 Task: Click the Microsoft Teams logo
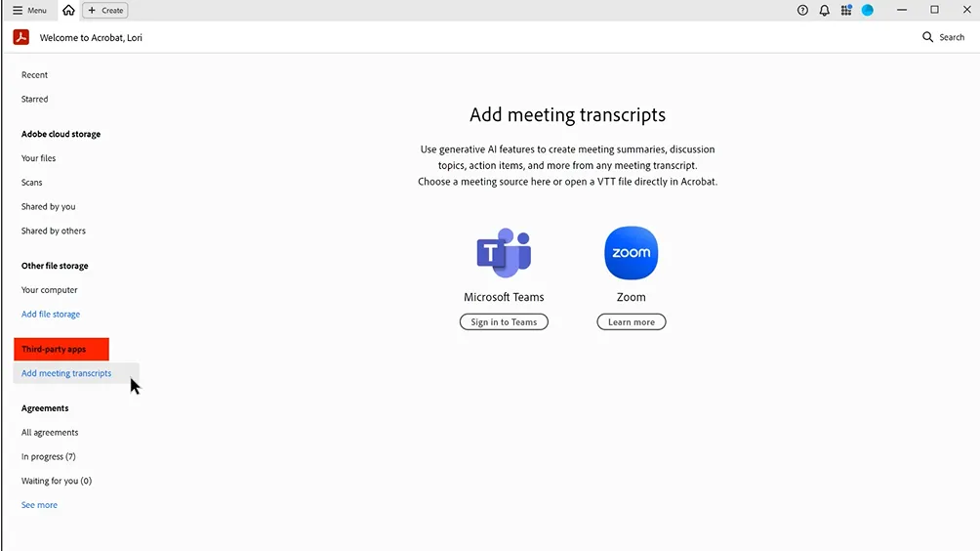click(x=504, y=253)
